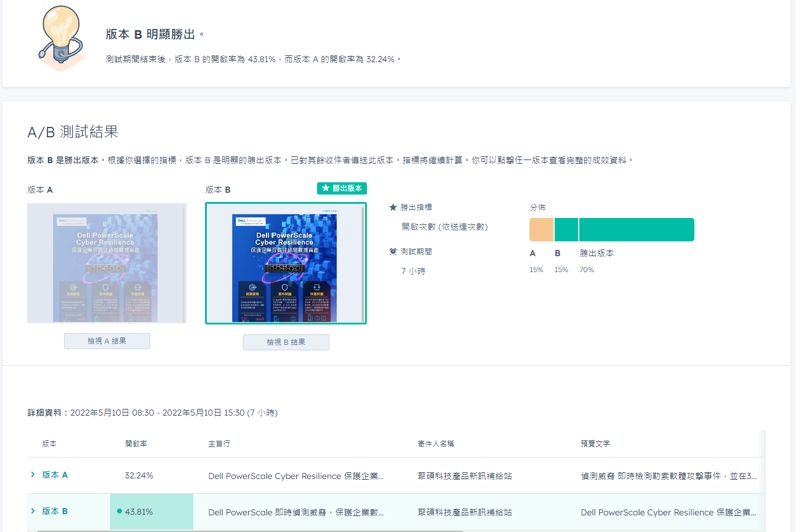Click the orange A distribution bar segment

542,230
